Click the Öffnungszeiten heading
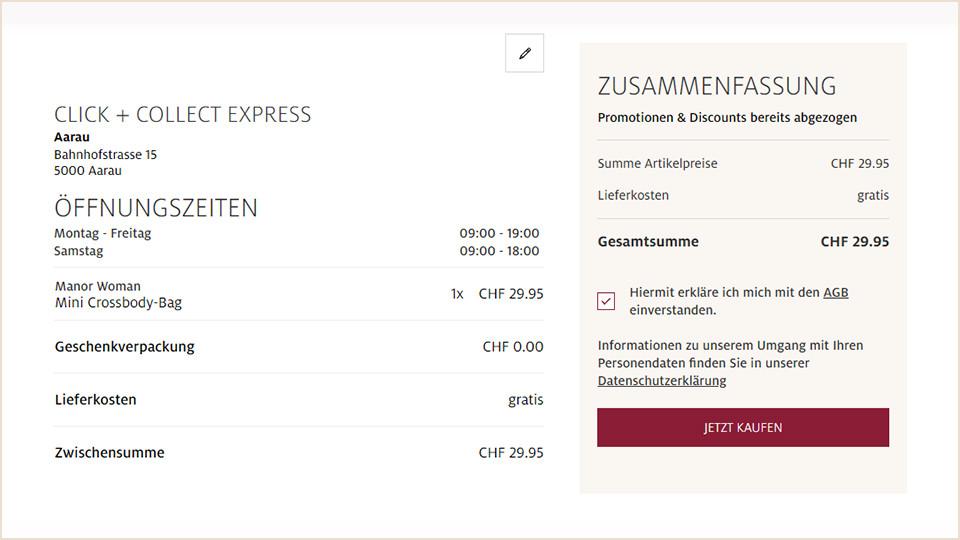Image resolution: width=960 pixels, height=540 pixels. point(155,208)
